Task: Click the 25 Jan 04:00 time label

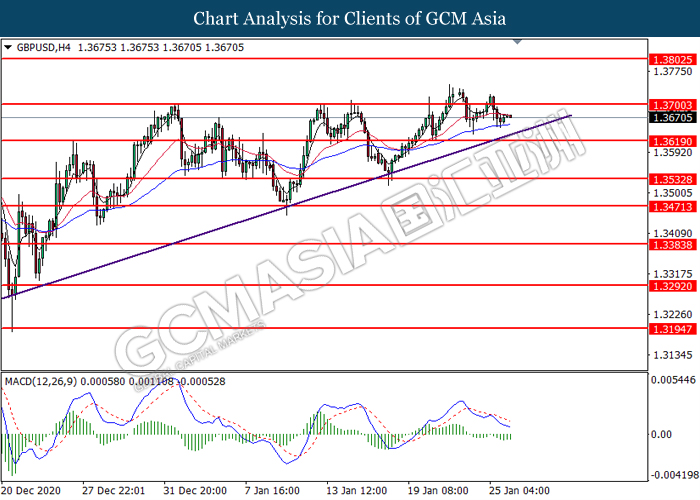Action: [x=519, y=491]
